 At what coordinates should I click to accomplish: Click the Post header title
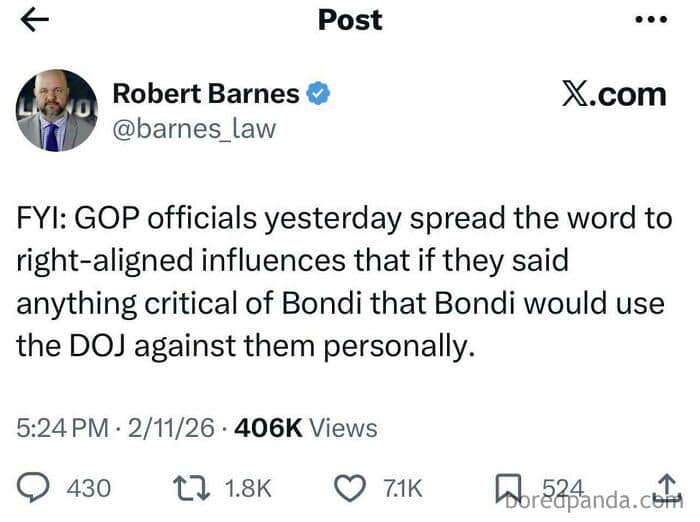click(350, 19)
